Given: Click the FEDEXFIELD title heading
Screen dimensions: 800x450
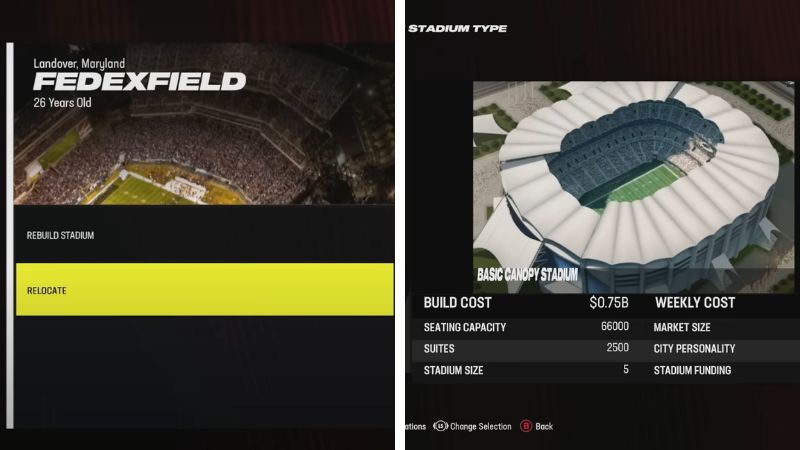Looking at the screenshot, I should click(x=139, y=82).
